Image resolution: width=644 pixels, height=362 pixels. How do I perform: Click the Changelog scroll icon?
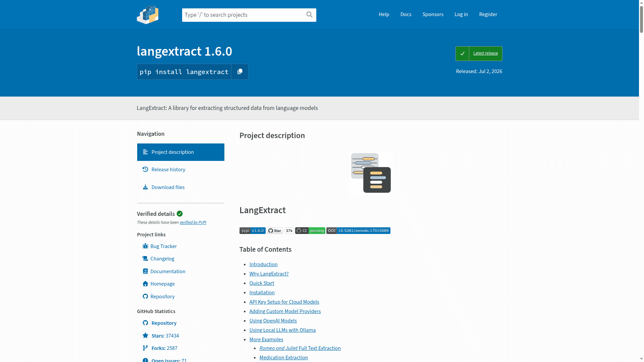click(145, 259)
